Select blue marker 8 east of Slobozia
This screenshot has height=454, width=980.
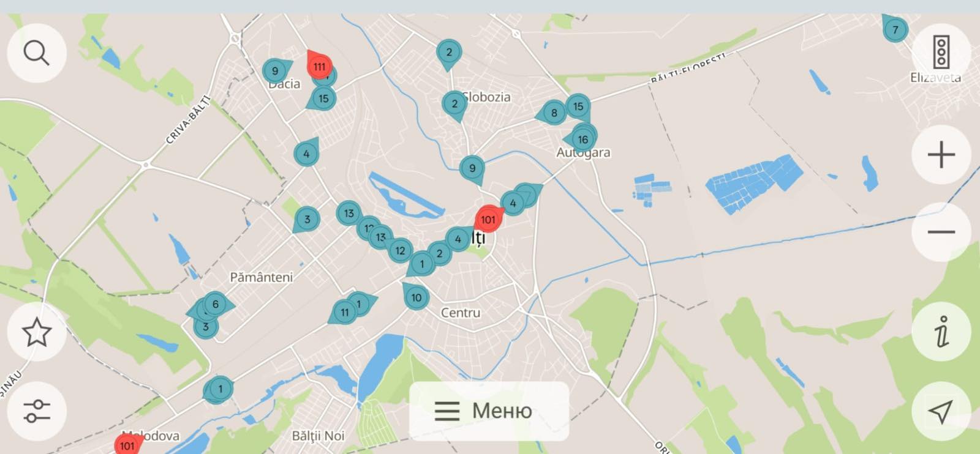coord(554,113)
